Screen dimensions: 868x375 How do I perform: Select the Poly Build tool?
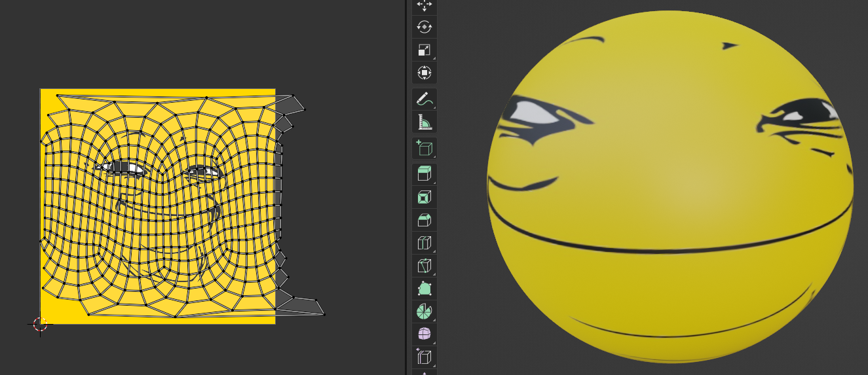click(424, 289)
